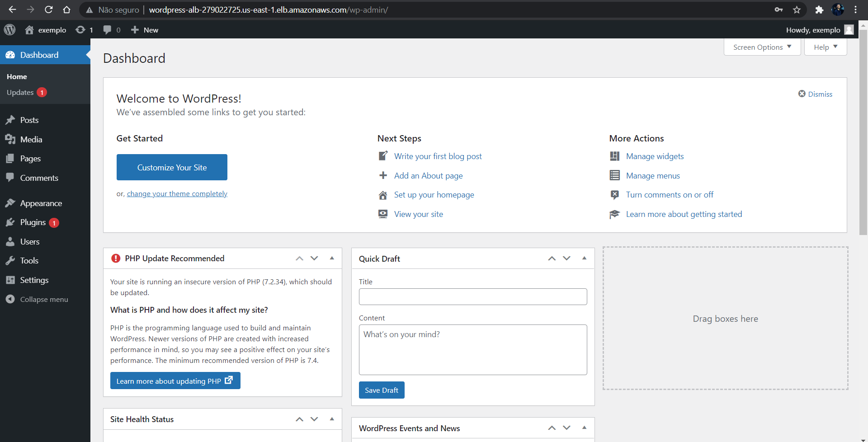Move PHP Update Recommended box down
The height and width of the screenshot is (442, 868).
314,259
